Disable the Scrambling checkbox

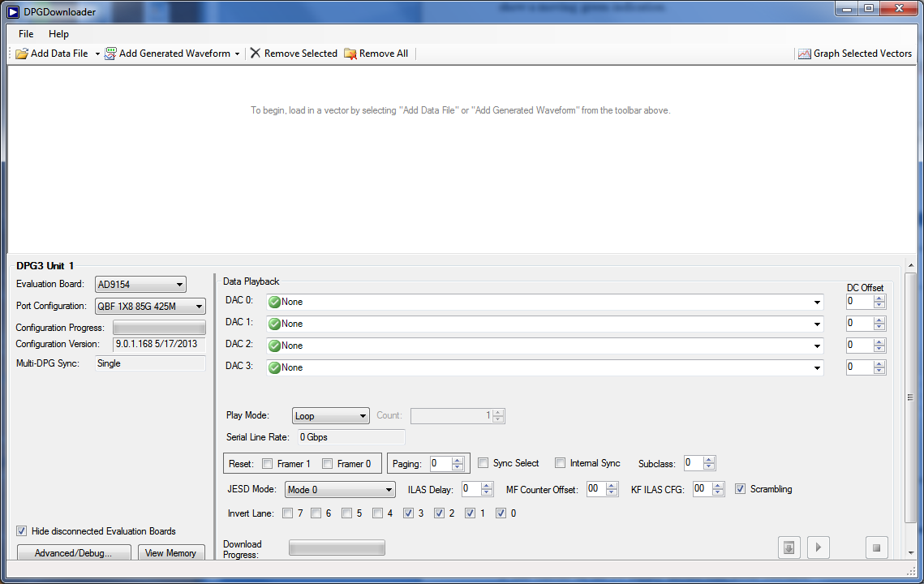click(740, 489)
